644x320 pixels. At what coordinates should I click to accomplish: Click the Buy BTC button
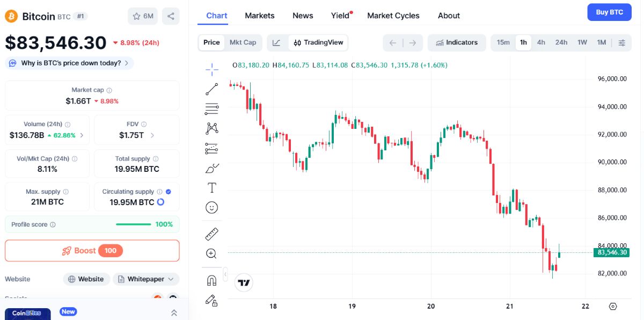[x=609, y=12]
